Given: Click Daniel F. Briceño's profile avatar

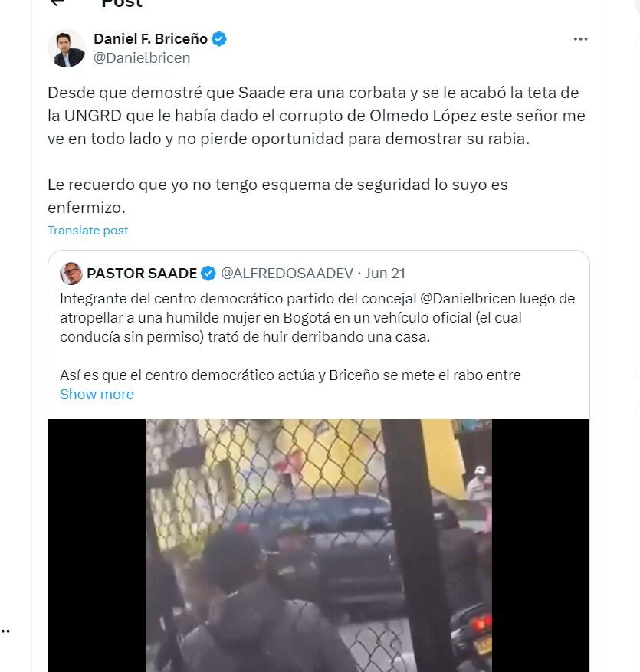Looking at the screenshot, I should click(67, 48).
